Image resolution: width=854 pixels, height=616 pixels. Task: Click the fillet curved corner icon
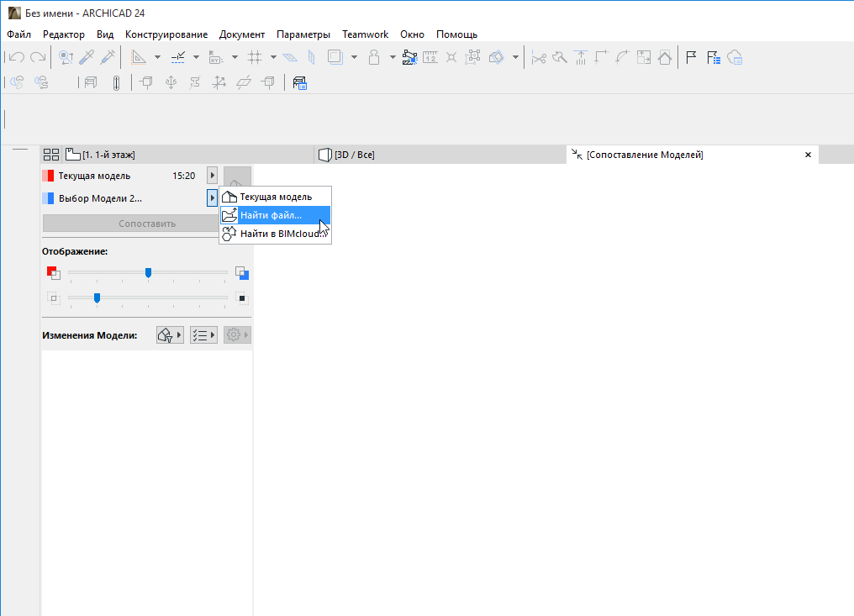pos(623,57)
